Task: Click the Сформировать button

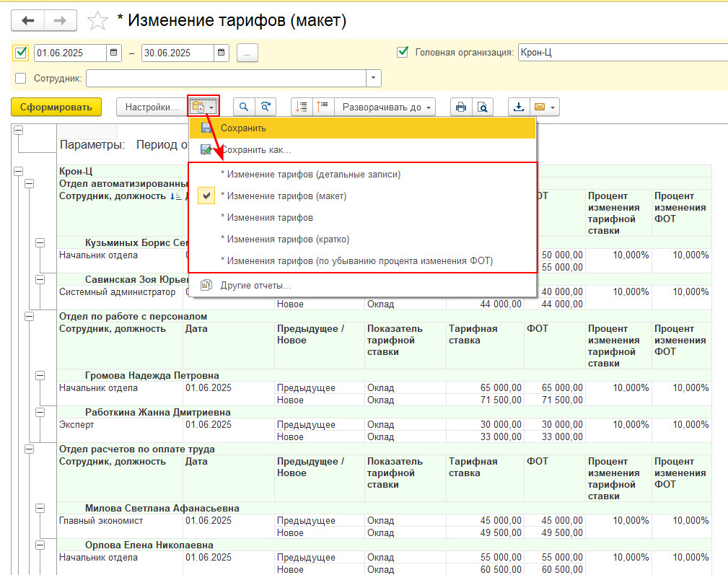Action: click(x=56, y=107)
